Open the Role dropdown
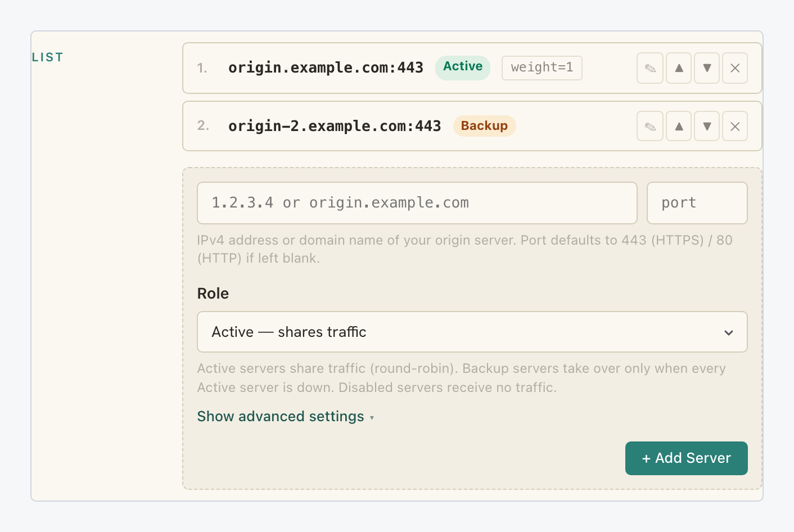This screenshot has height=532, width=794. pyautogui.click(x=472, y=332)
